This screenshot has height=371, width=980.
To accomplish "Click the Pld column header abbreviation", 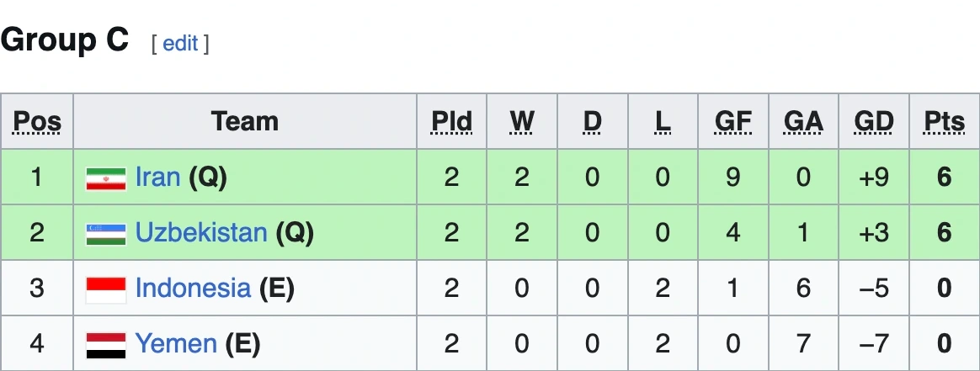I will coord(451,122).
